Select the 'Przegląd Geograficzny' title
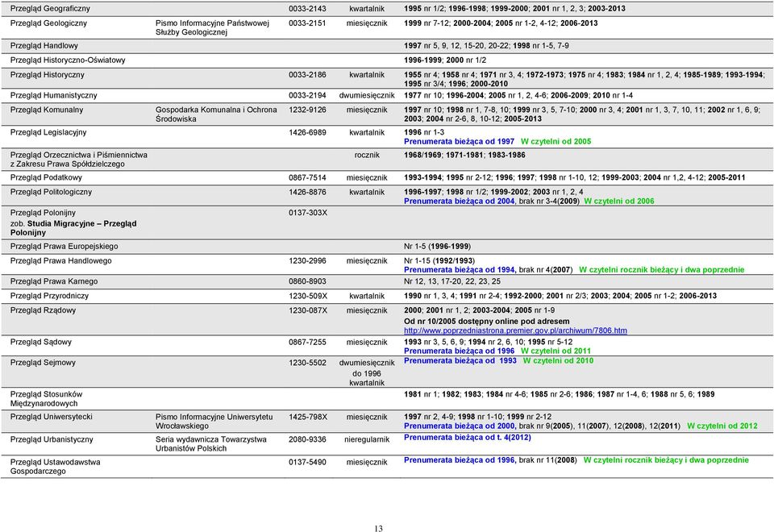The height and width of the screenshot is (532, 774). click(x=50, y=8)
